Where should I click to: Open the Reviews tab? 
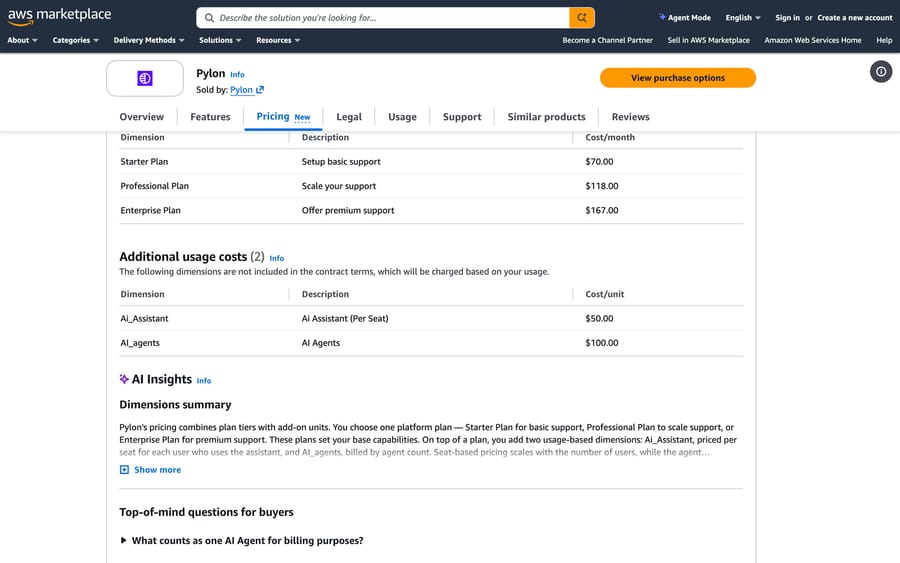tap(631, 117)
